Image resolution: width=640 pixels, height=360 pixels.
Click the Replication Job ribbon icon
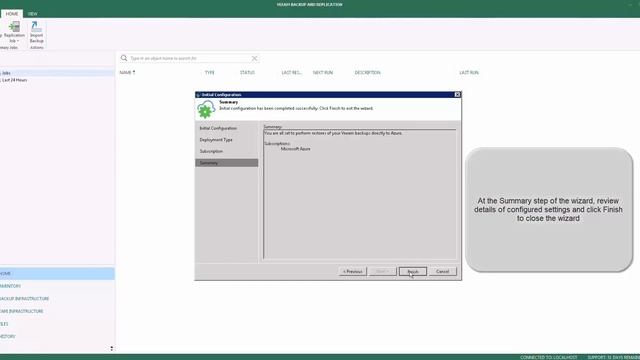click(14, 27)
